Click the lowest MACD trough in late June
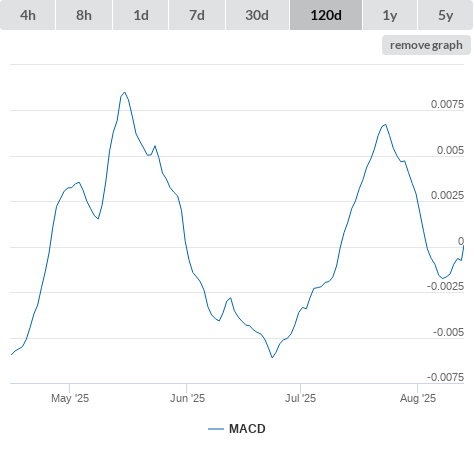The image size is (474, 455). click(x=272, y=357)
